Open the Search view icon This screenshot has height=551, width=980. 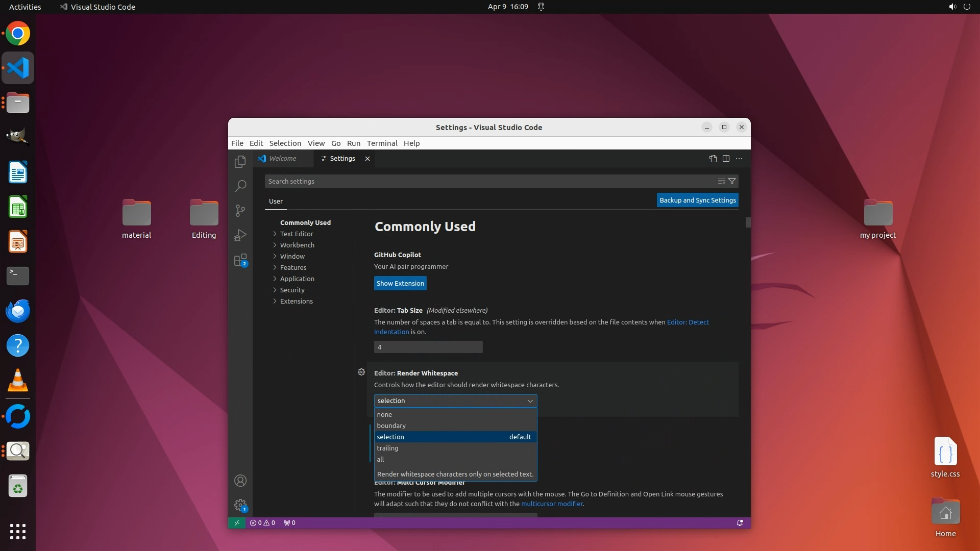[x=240, y=186]
